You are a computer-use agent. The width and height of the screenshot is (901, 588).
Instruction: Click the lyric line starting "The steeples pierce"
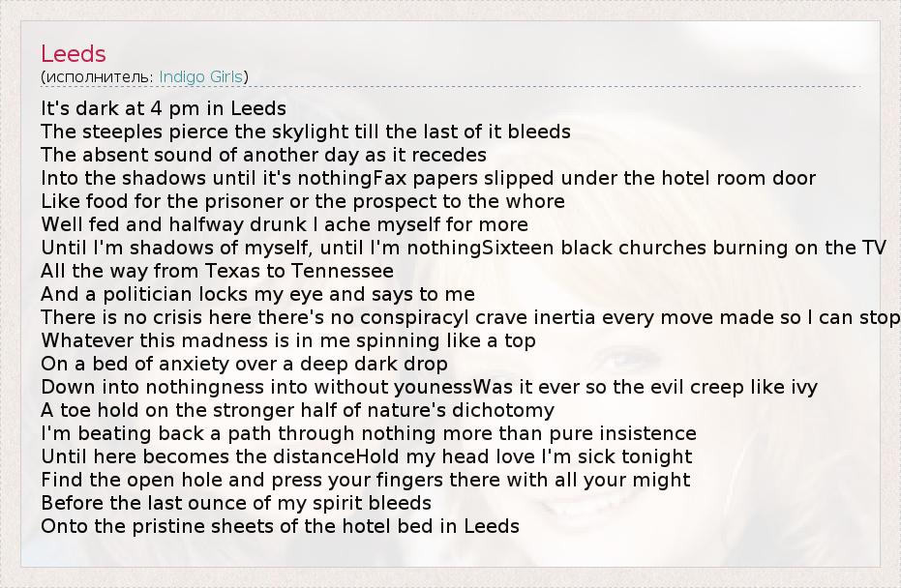[306, 132]
